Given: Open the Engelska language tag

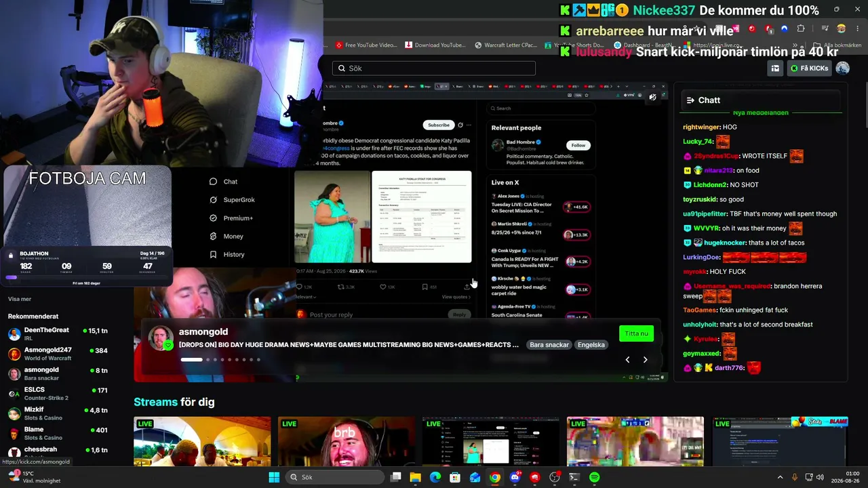Looking at the screenshot, I should (x=591, y=345).
